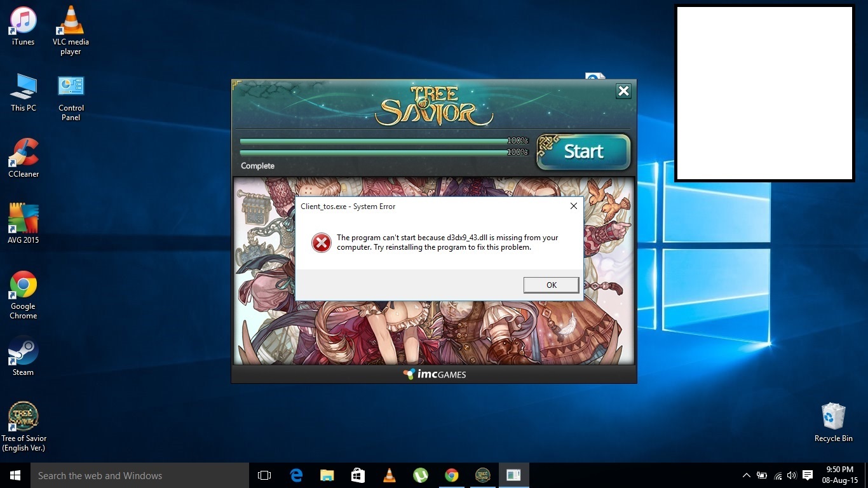Screen dimensions: 868x488
Task: Open Task View from the taskbar
Action: pos(264,475)
